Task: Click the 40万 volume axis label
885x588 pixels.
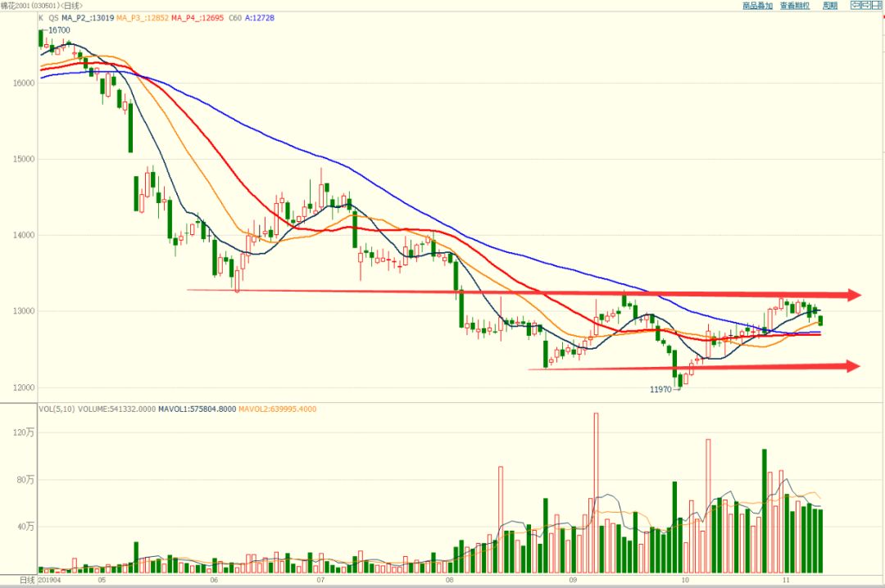Action: point(25,527)
